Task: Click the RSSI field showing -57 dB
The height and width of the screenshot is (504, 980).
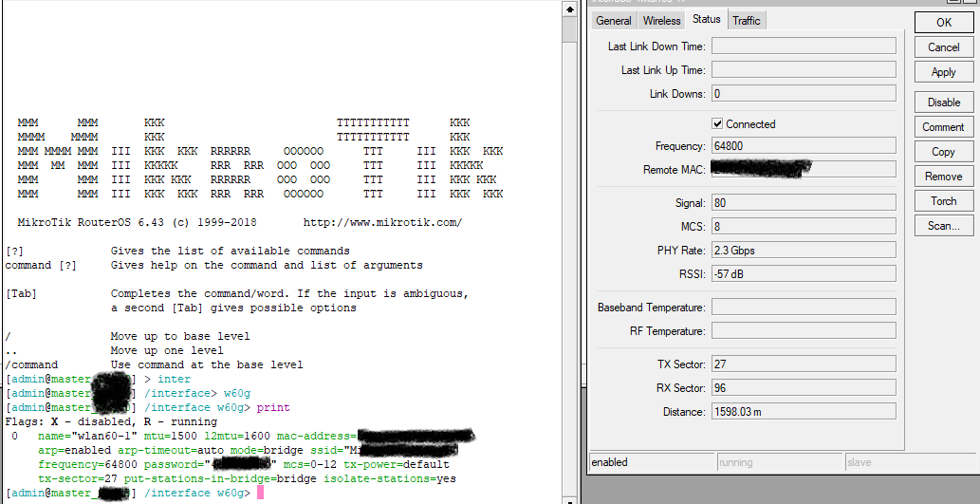Action: [x=804, y=274]
